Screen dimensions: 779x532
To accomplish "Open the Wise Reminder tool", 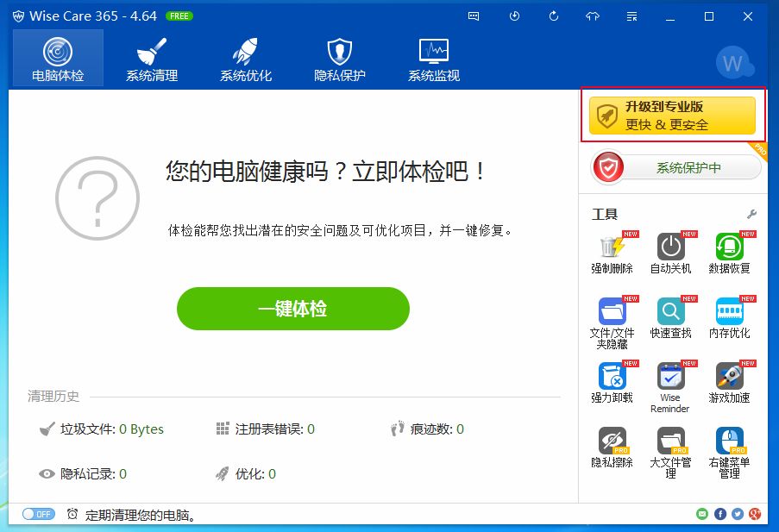I will pos(671,379).
